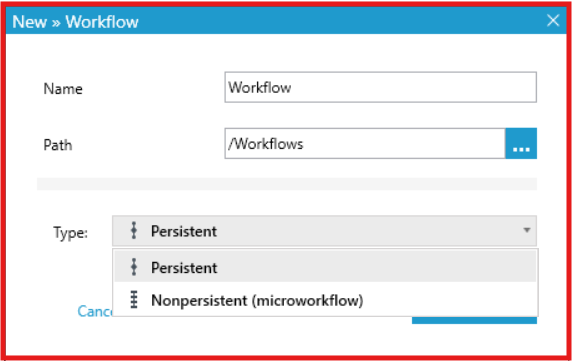Click the Name label
The height and width of the screenshot is (361, 572).
pyautogui.click(x=63, y=89)
